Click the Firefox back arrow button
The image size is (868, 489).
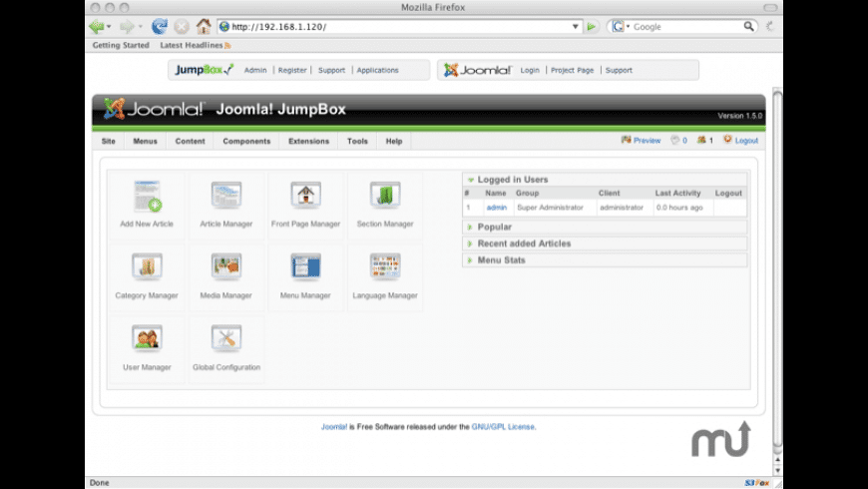97,26
